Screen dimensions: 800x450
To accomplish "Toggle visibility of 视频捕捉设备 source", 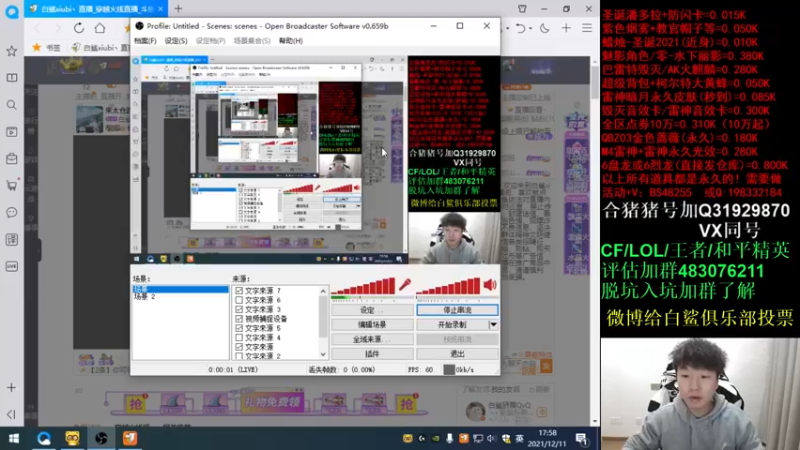I will pos(239,319).
